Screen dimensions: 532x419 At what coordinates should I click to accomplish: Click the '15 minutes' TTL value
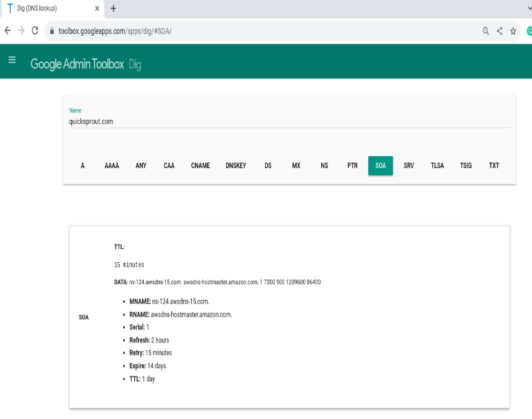pos(129,265)
